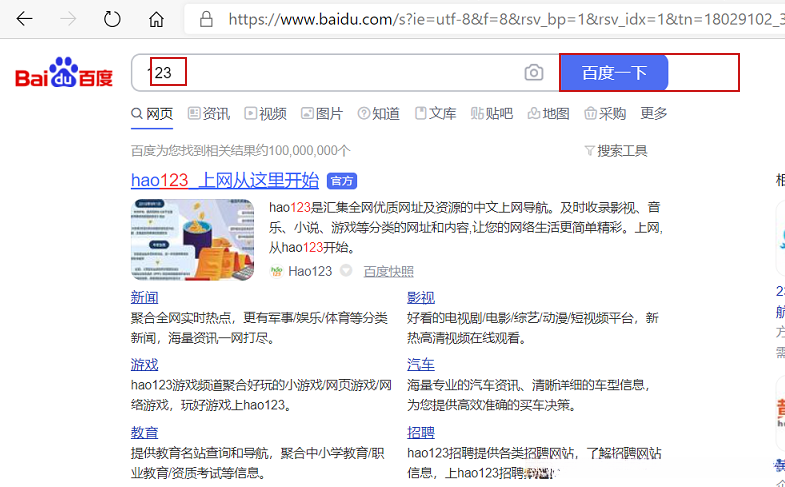The height and width of the screenshot is (487, 785).
Task: Click the hao123 result thumbnail image
Action: (x=192, y=239)
